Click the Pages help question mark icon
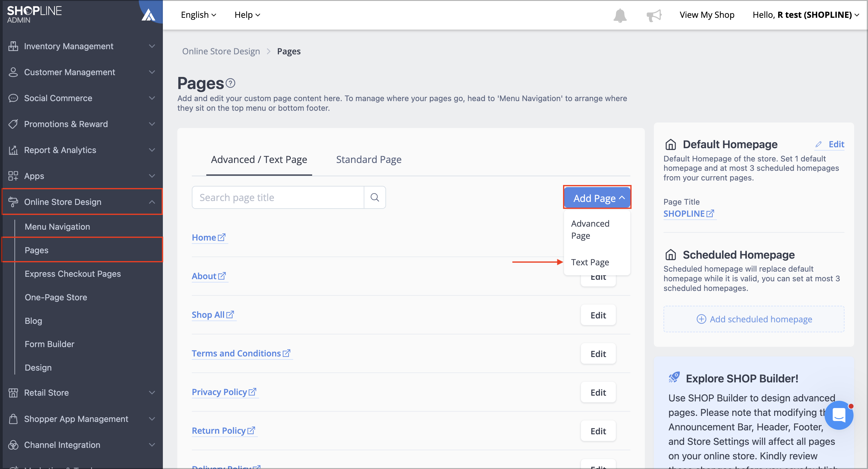Image resolution: width=868 pixels, height=469 pixels. click(x=230, y=83)
